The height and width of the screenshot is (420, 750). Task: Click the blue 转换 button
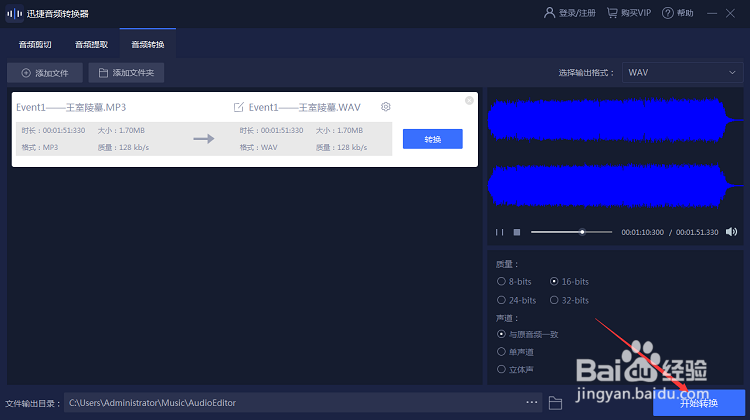click(432, 139)
